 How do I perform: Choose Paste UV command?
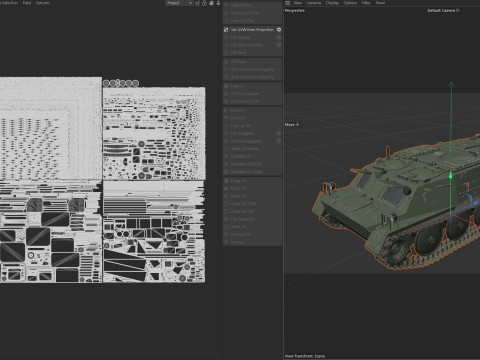pyautogui.click(x=252, y=188)
